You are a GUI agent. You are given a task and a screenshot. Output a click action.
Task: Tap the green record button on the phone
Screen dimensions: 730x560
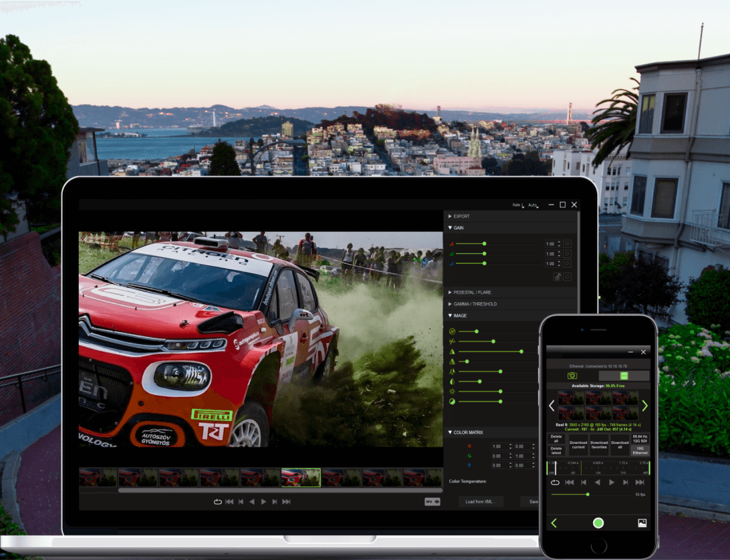[x=598, y=523]
